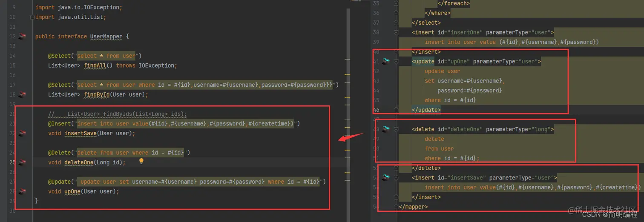Click parameterType="long" in the delete tag
Image resolution: width=644 pixels, height=222 pixels.
tap(518, 129)
